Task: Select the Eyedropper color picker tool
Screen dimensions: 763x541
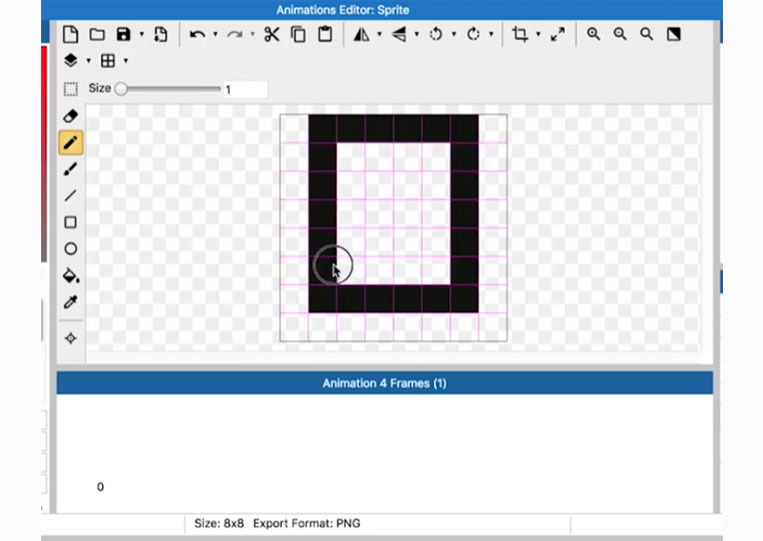Action: point(71,302)
